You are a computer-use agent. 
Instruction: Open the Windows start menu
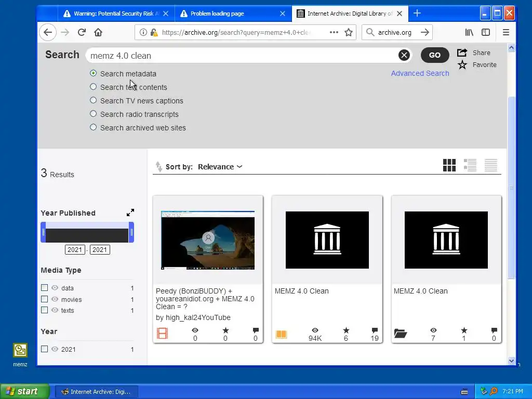24,391
